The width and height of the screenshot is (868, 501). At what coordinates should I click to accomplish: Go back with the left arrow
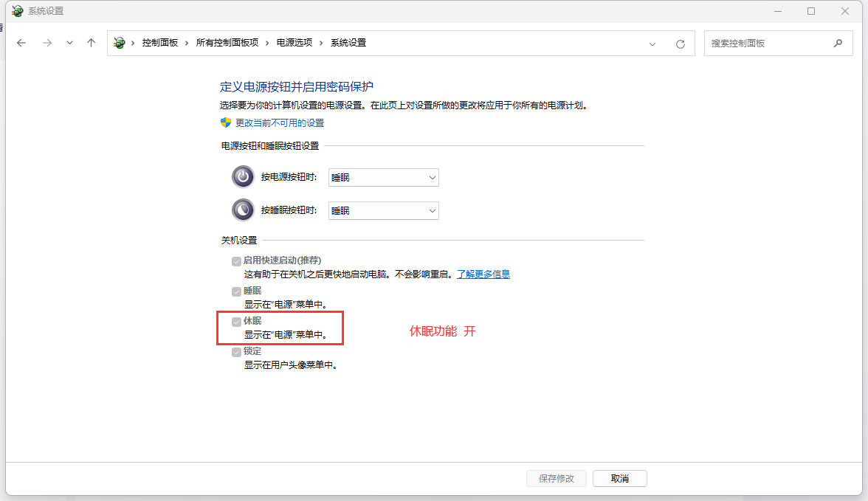tap(21, 43)
